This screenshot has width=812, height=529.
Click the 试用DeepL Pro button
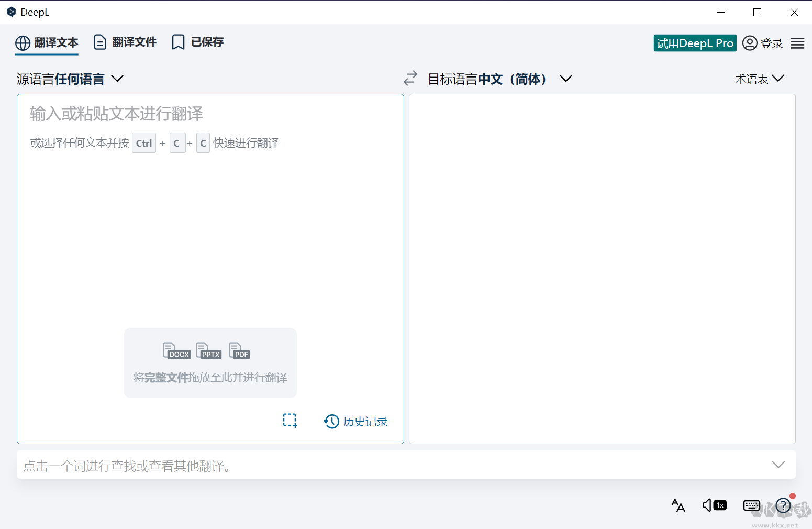695,43
